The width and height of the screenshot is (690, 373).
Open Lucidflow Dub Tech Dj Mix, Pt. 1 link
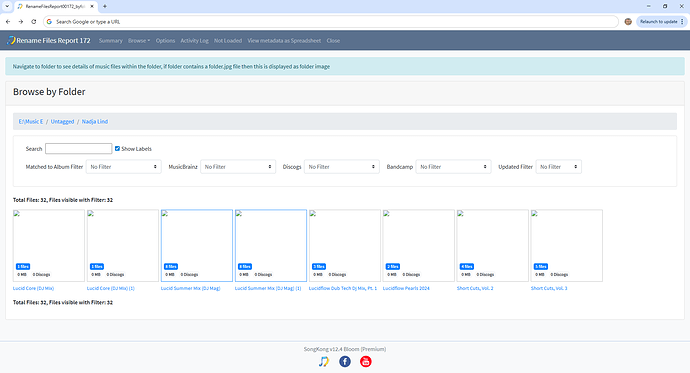(343, 288)
